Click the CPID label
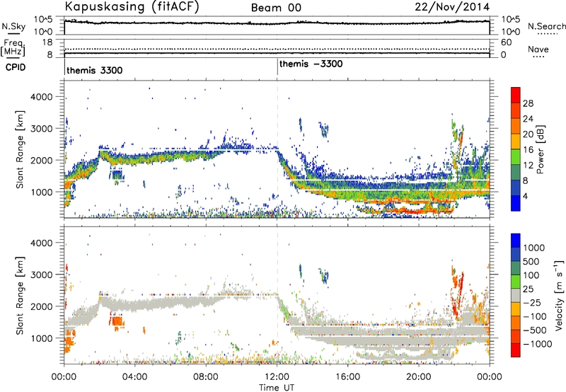 16,67
